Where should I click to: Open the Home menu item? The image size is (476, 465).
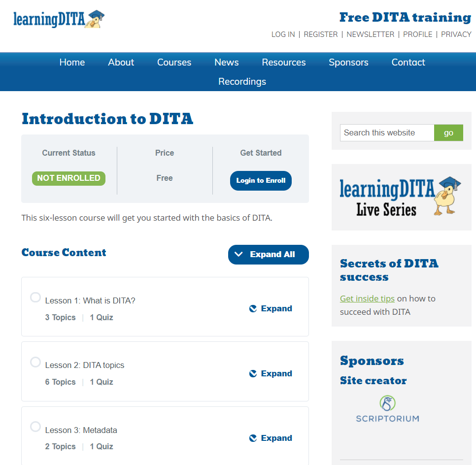tap(72, 62)
